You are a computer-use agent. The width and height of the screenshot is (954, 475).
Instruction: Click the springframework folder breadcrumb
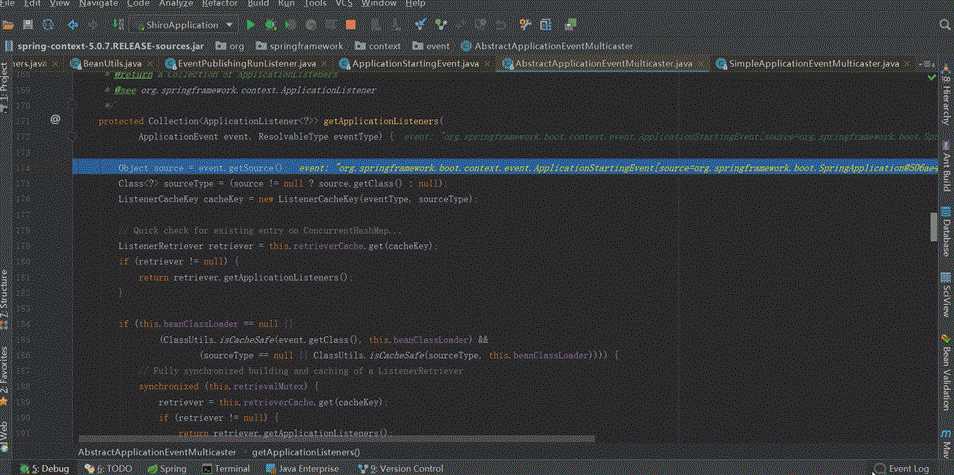(300, 46)
